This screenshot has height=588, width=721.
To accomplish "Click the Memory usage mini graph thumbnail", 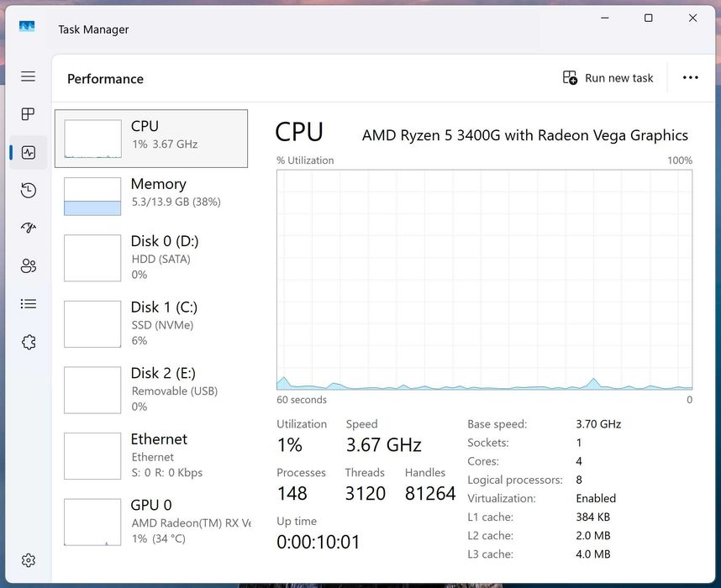I will [x=92, y=197].
